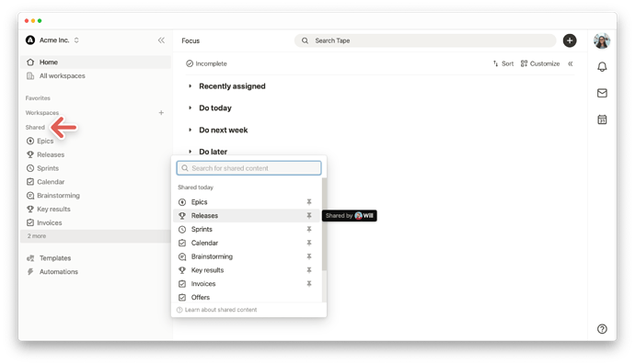Select Epics in the shared popup

(x=247, y=202)
